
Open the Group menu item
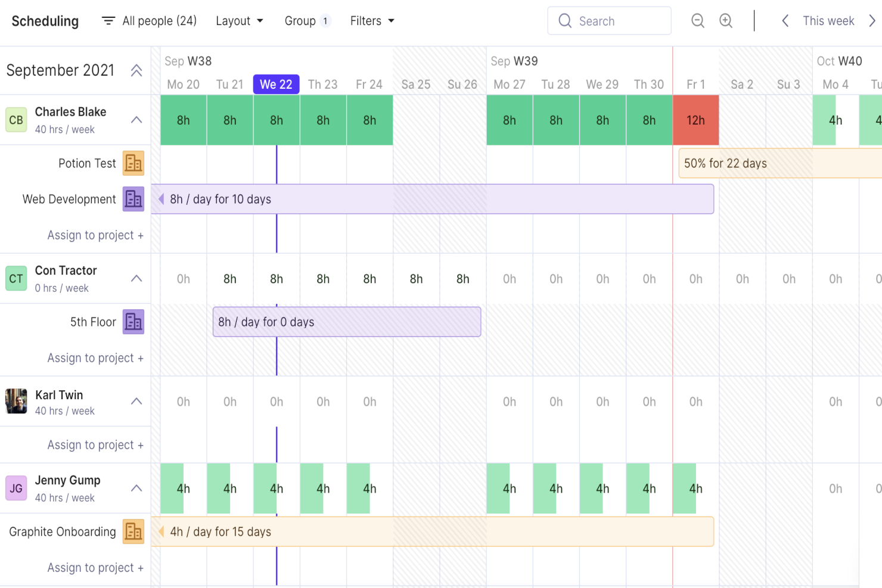tap(308, 20)
